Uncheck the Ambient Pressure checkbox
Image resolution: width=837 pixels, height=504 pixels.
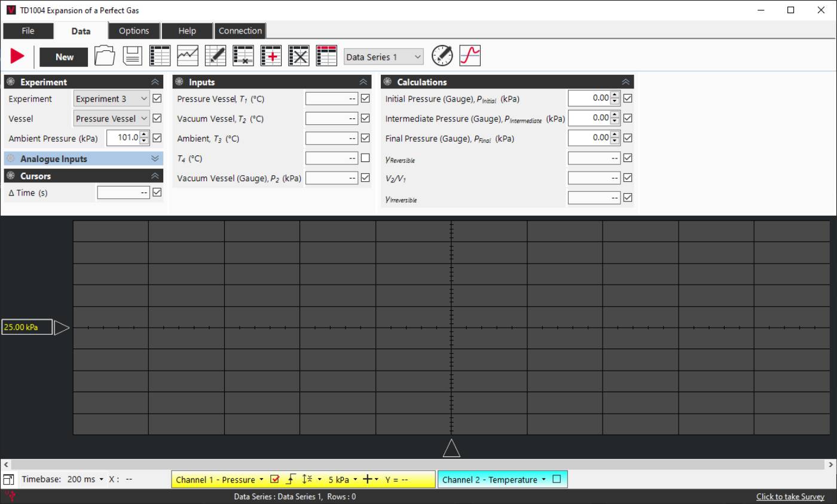point(157,138)
